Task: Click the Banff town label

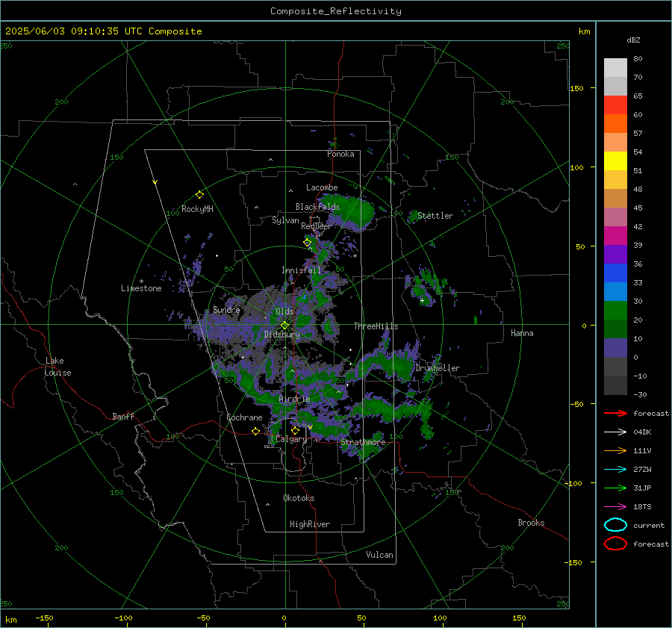Action: [123, 416]
